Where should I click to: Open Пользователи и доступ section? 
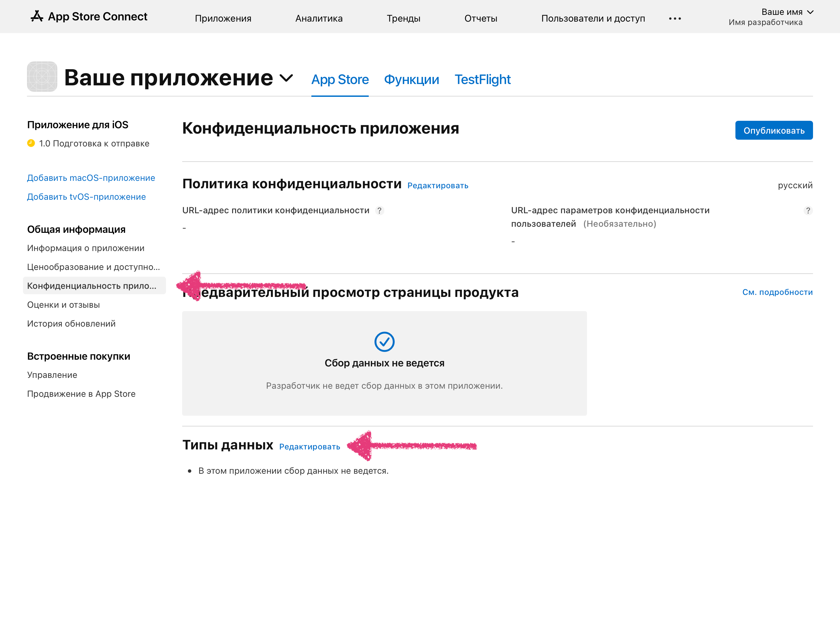pyautogui.click(x=593, y=18)
